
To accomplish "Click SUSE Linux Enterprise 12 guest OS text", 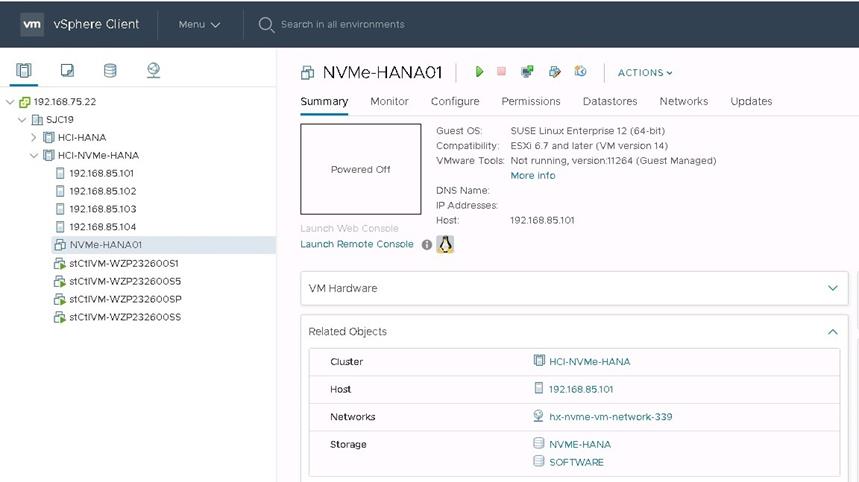I will [x=587, y=131].
